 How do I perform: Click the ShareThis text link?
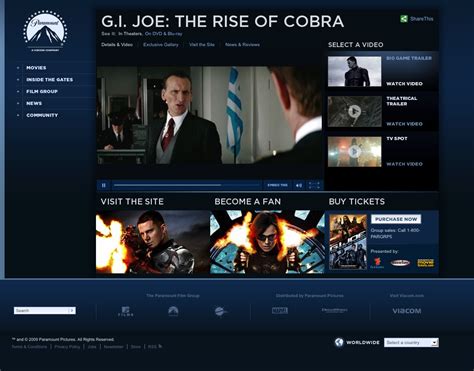[422, 19]
